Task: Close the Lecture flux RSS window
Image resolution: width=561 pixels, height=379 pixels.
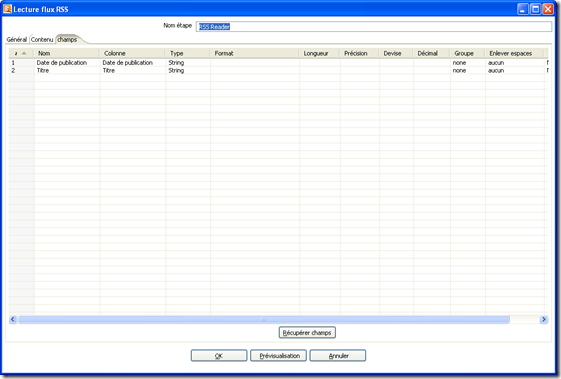Action: [x=548, y=9]
